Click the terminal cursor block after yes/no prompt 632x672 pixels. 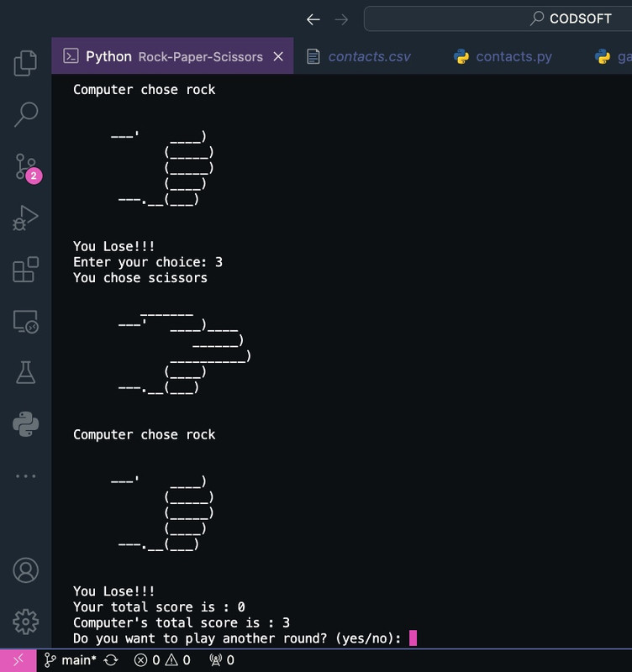tap(413, 638)
